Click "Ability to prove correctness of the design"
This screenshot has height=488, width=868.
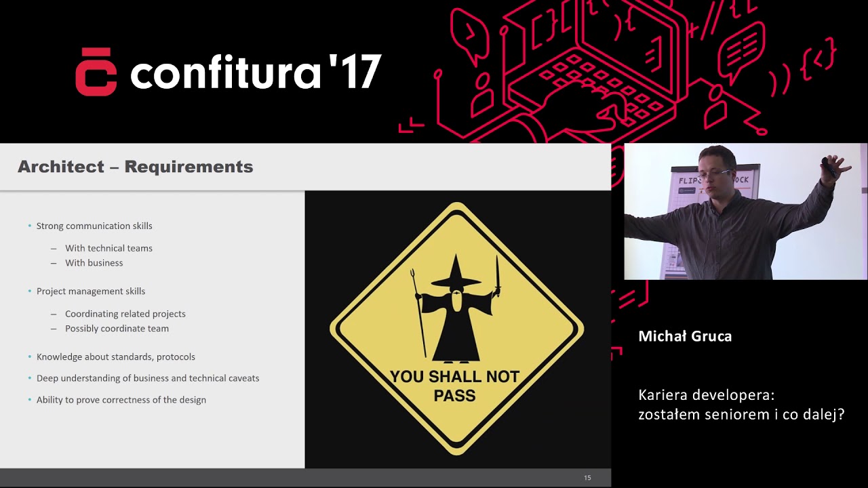coord(121,400)
